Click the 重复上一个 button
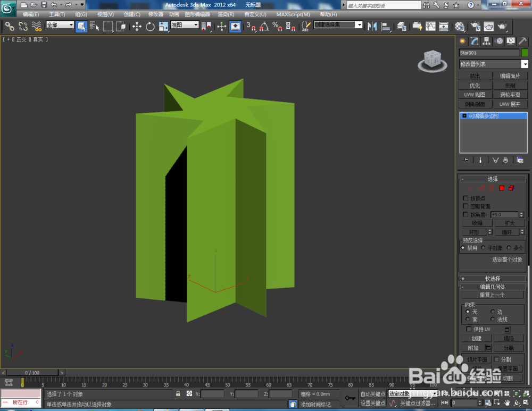The height and width of the screenshot is (411, 532). coord(492,295)
